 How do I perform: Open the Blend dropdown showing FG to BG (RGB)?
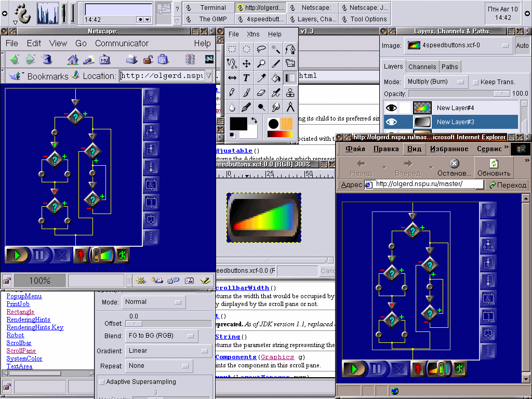[x=162, y=336]
